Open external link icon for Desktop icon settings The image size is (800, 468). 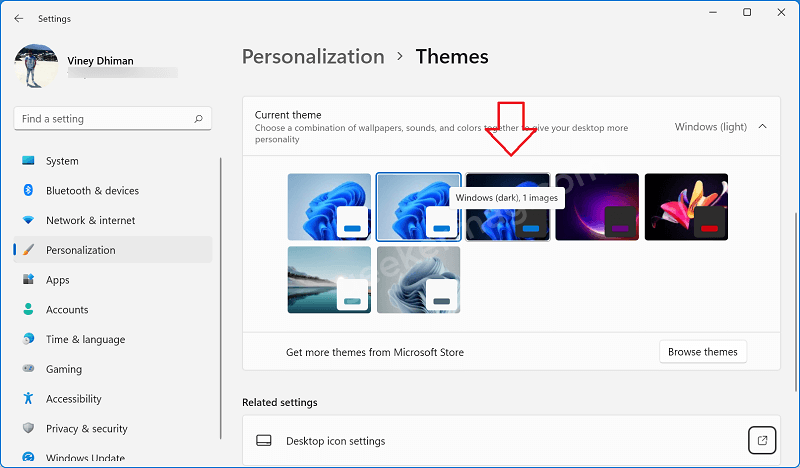pyautogui.click(x=762, y=440)
